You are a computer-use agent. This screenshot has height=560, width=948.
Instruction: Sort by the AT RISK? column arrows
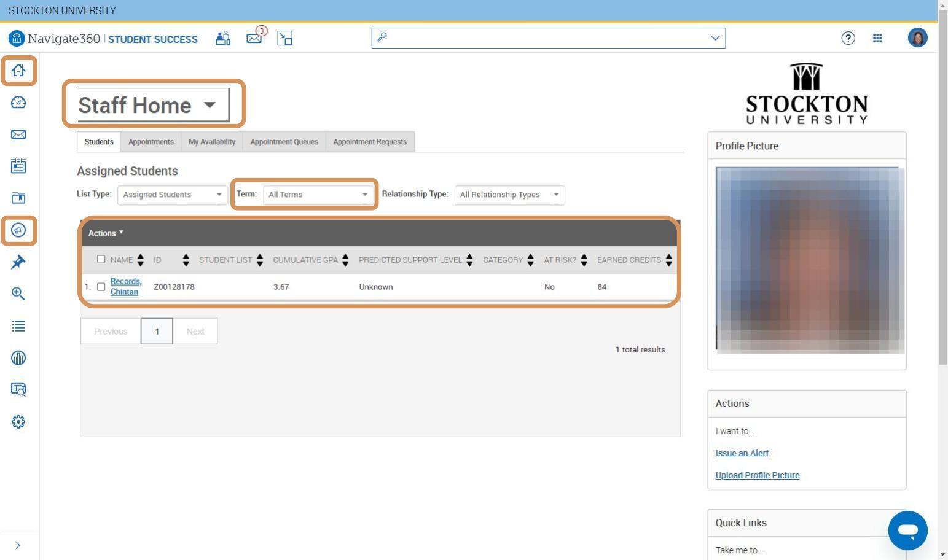(584, 260)
